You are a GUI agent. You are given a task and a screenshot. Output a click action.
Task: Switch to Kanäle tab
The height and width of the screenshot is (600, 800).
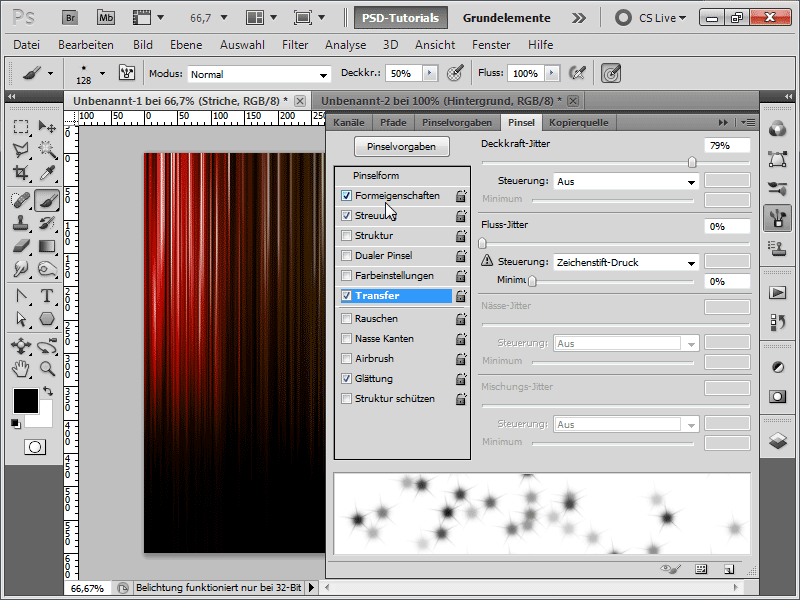coord(349,123)
